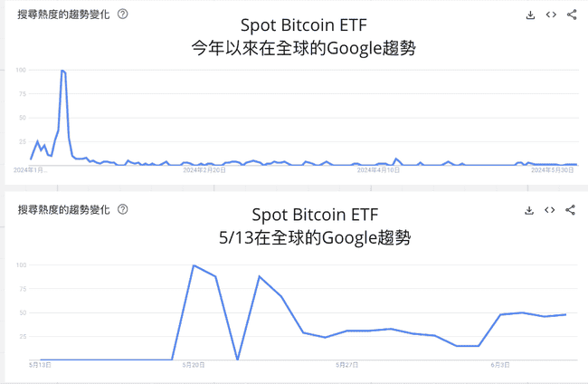588x384 pixels.
Task: Click the bottom chart's title 搜尋熱度的趨勢變化
Action: (x=63, y=210)
